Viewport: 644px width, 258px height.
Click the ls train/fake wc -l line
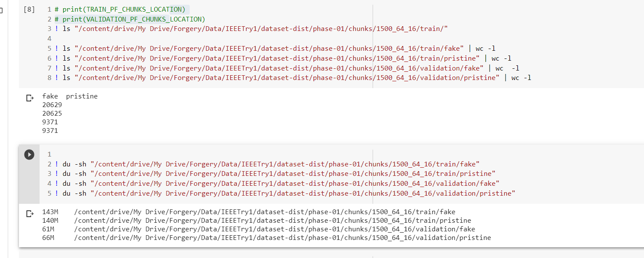pos(275,49)
